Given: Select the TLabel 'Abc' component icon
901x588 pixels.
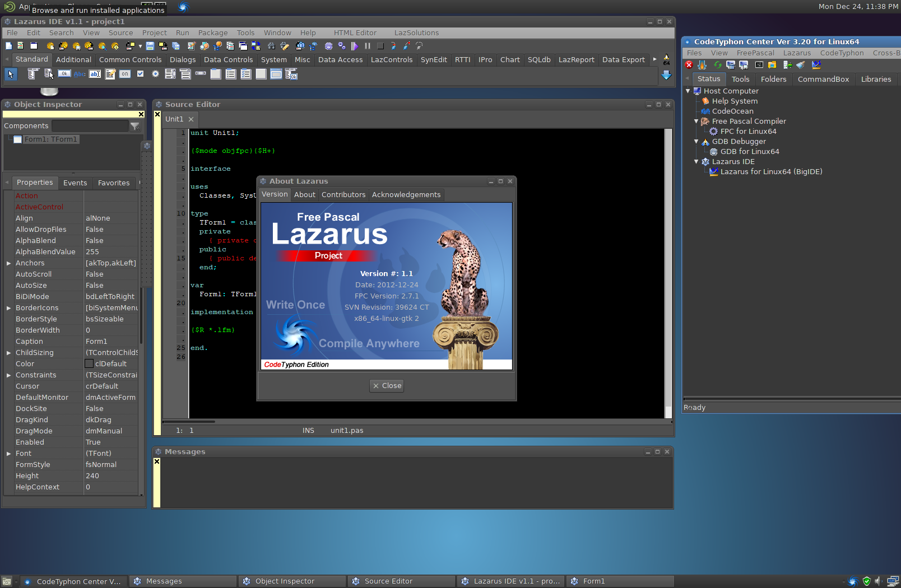Looking at the screenshot, I should coord(80,74).
